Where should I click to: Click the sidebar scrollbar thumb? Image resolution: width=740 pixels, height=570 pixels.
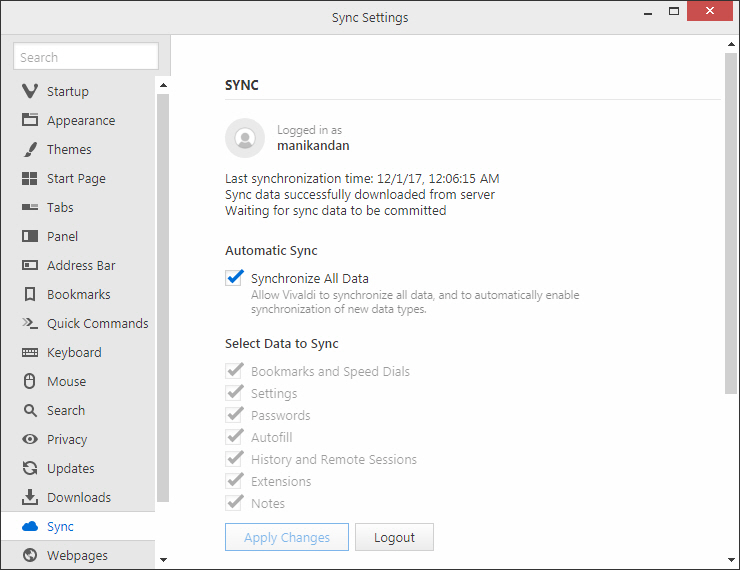point(163,298)
